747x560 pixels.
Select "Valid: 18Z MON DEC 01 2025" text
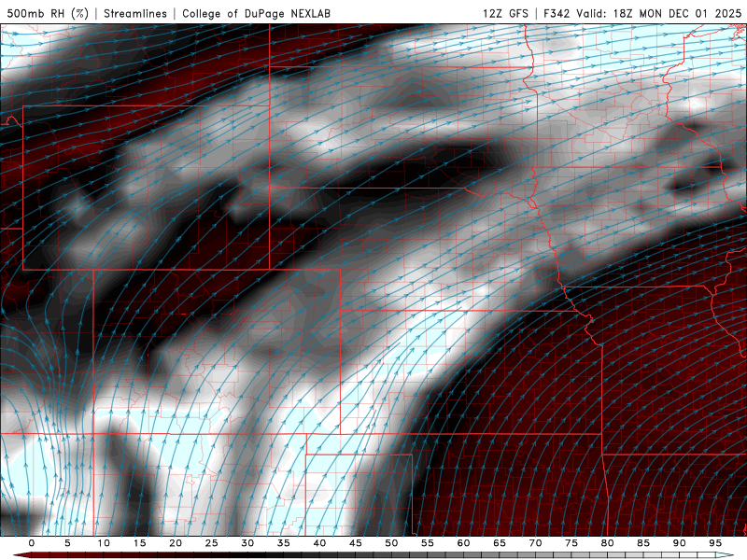(x=659, y=13)
